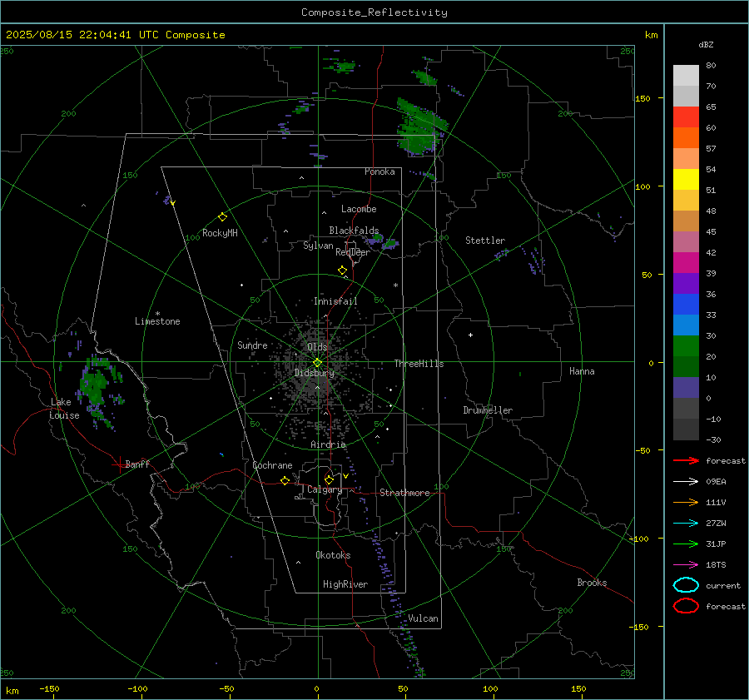Click the red cross marker at Banff
The height and width of the screenshot is (700, 749).
point(119,464)
